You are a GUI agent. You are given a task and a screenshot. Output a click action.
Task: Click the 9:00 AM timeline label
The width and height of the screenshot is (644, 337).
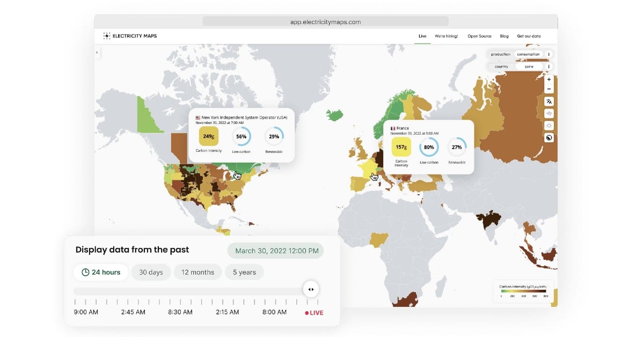(86, 312)
